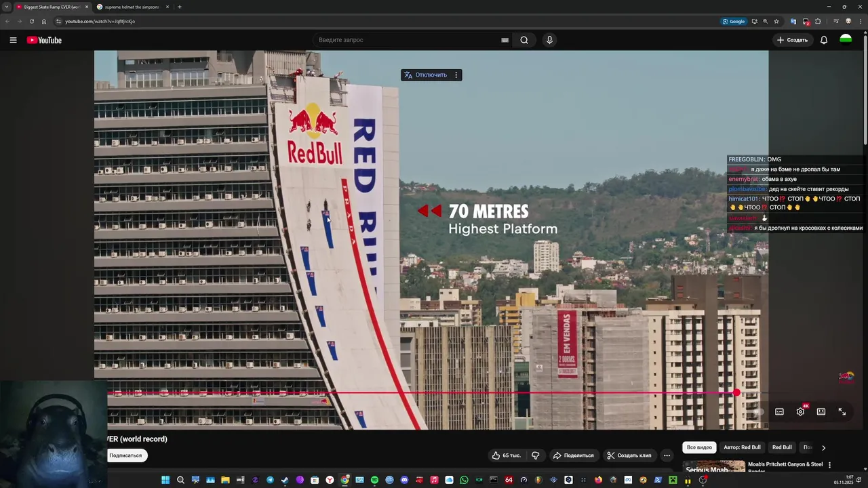Open the YouTube hamburger guide menu
This screenshot has height=488, width=868.
pyautogui.click(x=13, y=40)
